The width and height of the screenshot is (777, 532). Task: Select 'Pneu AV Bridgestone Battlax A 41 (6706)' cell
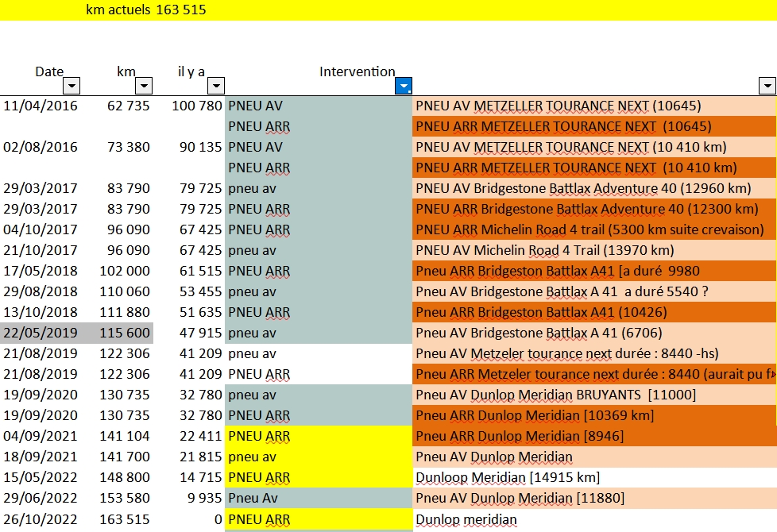pyautogui.click(x=593, y=333)
